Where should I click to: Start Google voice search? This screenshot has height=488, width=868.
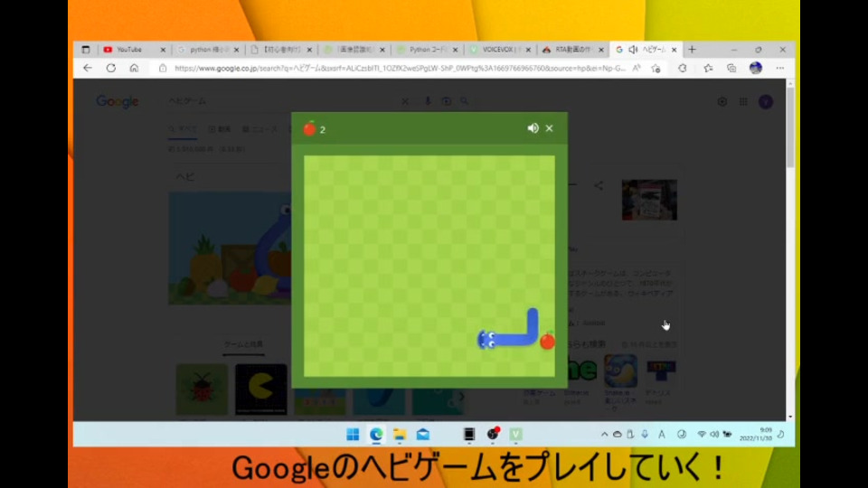428,101
